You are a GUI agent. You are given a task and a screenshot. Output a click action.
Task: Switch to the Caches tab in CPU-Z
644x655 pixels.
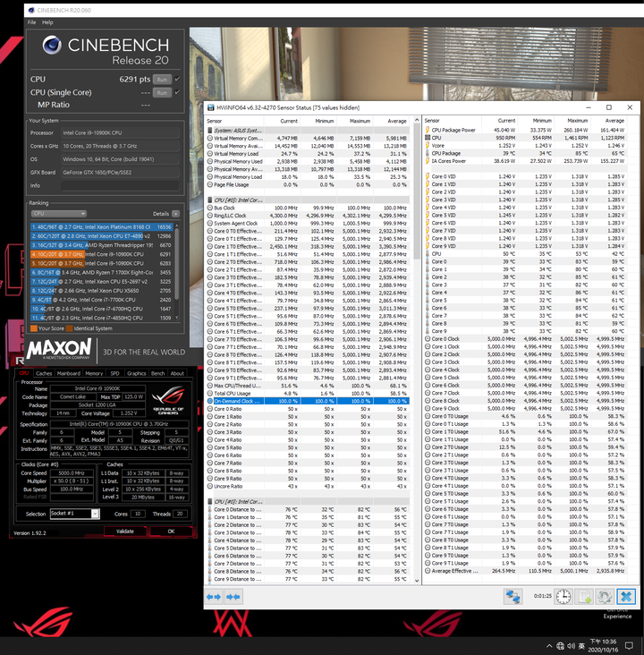[x=44, y=373]
